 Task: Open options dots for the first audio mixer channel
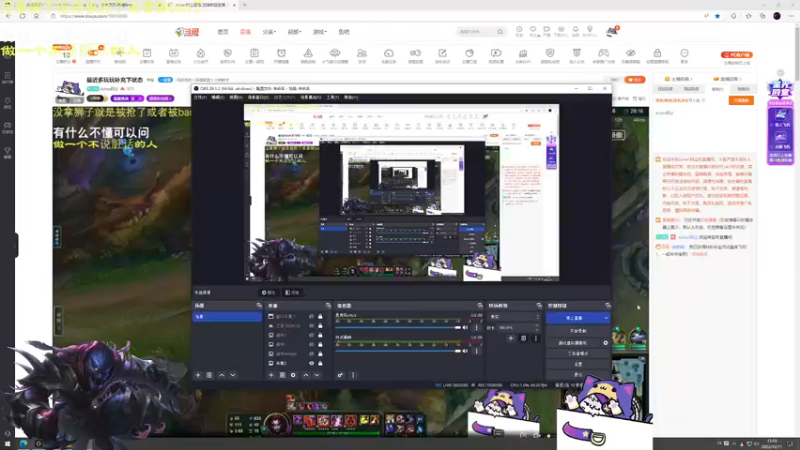tap(477, 328)
